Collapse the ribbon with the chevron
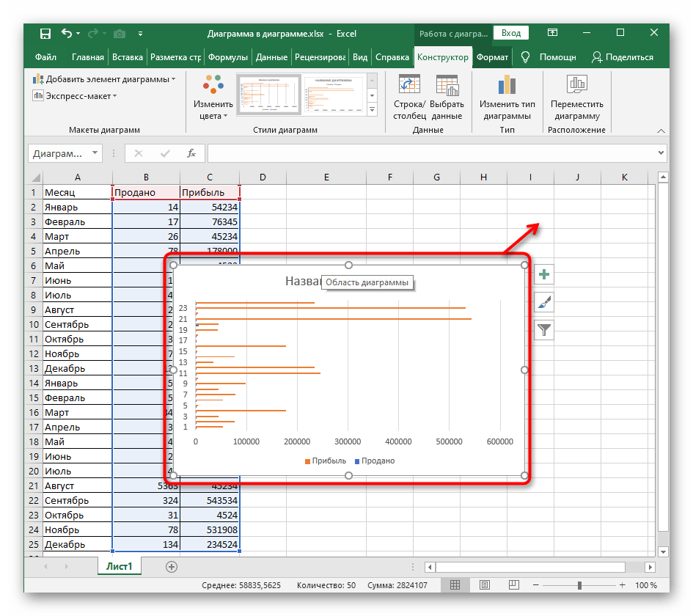 click(x=661, y=131)
